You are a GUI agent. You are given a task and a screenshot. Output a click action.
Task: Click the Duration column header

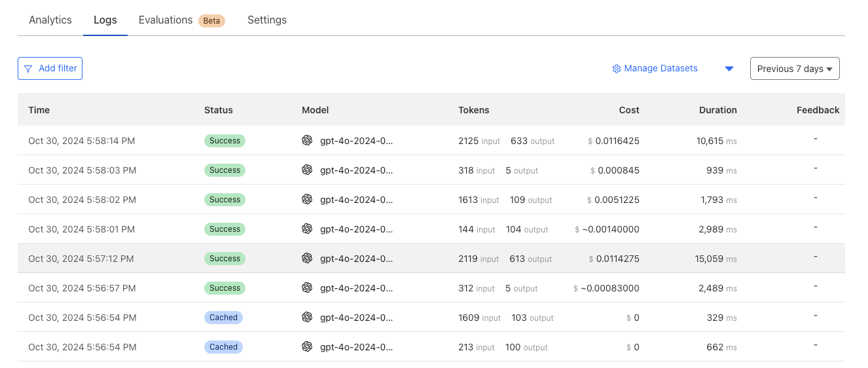pyautogui.click(x=717, y=110)
